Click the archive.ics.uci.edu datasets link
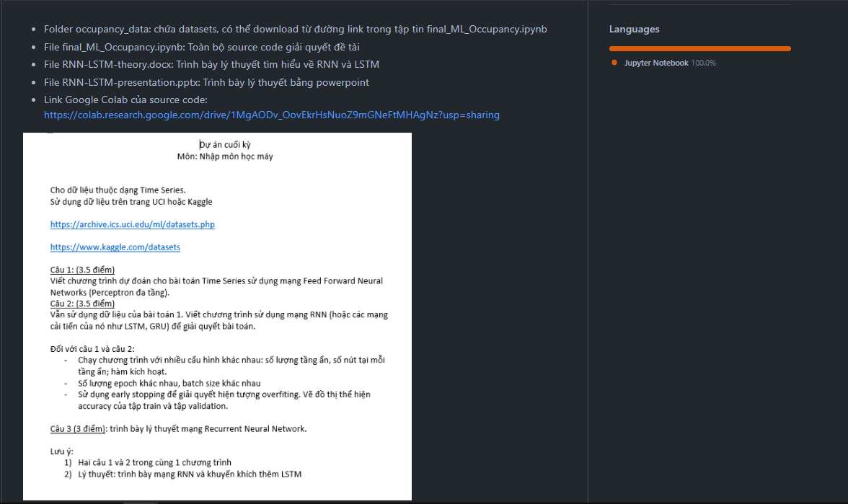The height and width of the screenshot is (504, 848). [132, 224]
